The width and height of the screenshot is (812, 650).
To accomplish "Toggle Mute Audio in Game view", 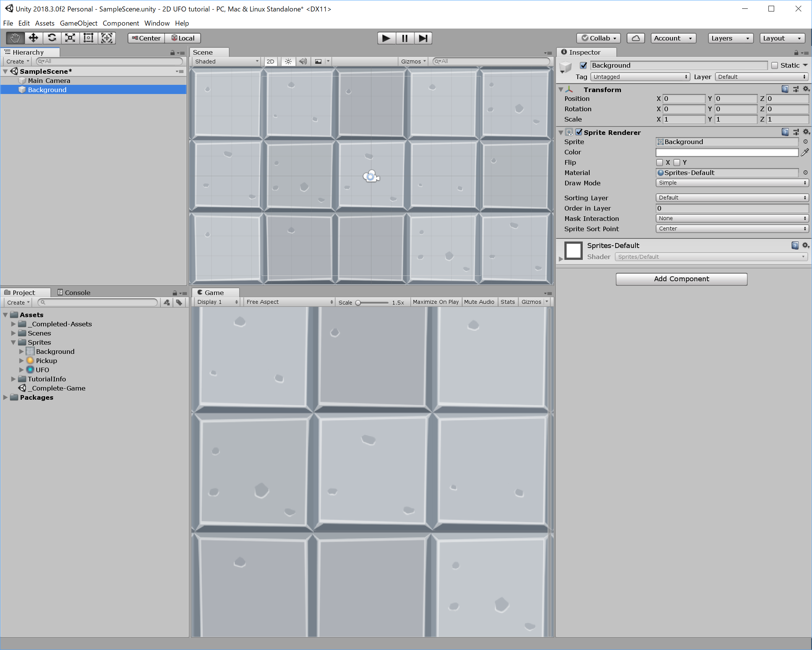I will point(479,302).
